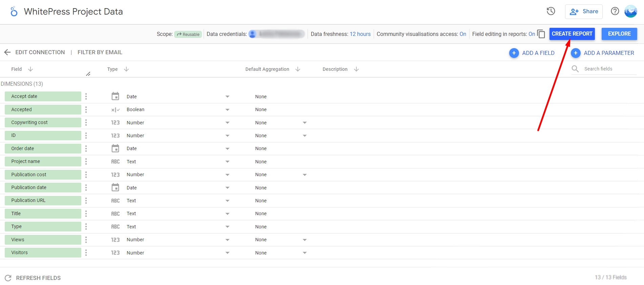This screenshot has width=644, height=285.
Task: Open type dropdown for Copywriting cost
Action: 227,123
